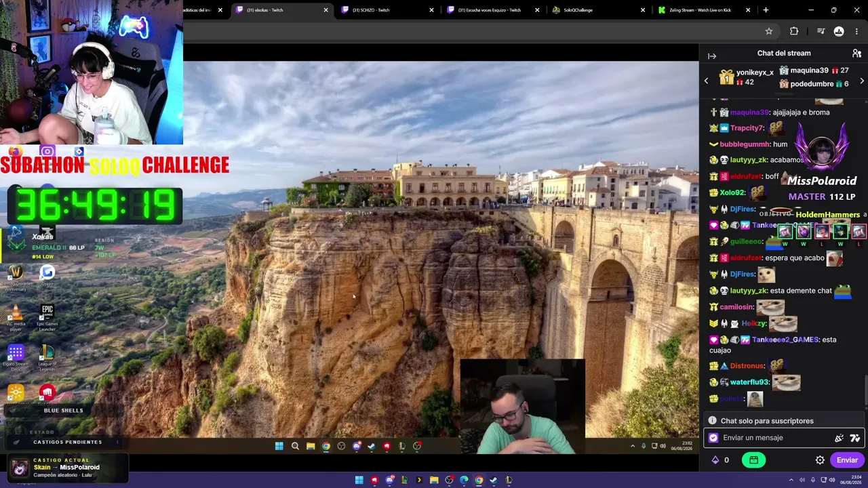Open chat settings gear
868x488 pixels.
point(820,460)
